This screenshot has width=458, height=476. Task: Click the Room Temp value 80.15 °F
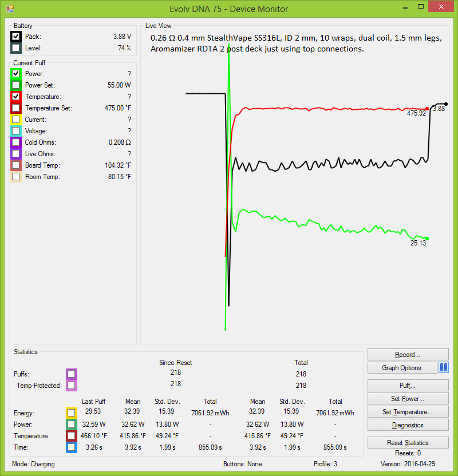pos(119,177)
